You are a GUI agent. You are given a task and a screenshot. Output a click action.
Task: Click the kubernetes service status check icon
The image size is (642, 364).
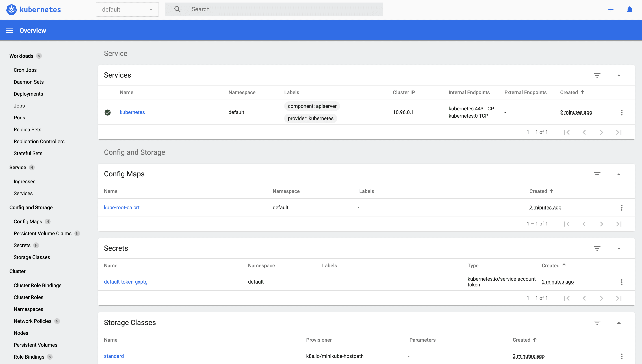tap(108, 113)
